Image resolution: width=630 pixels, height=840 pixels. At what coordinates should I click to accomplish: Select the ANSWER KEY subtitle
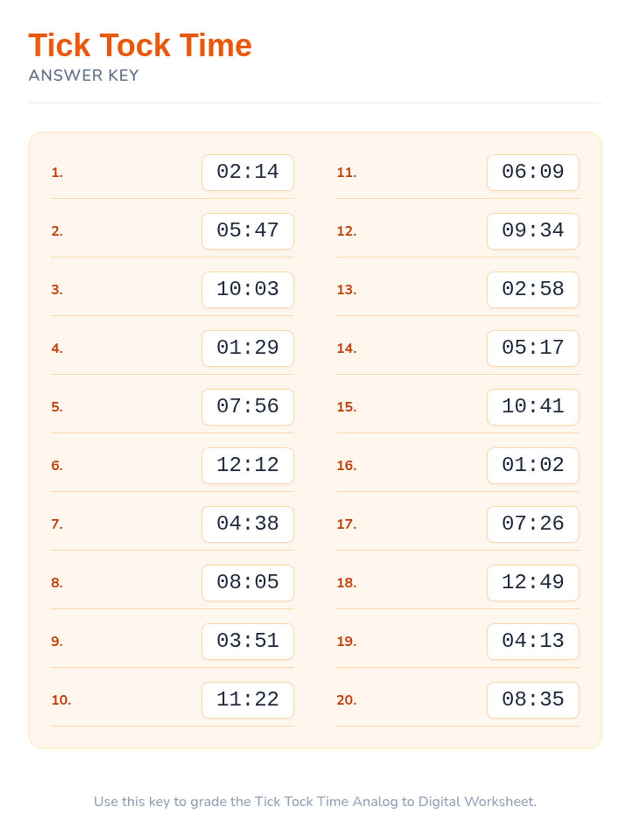tap(83, 76)
